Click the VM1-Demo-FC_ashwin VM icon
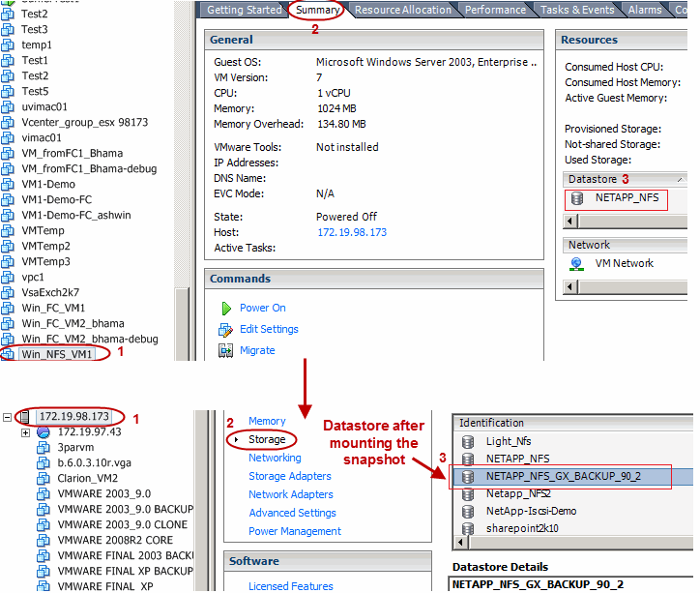 [x=7, y=215]
